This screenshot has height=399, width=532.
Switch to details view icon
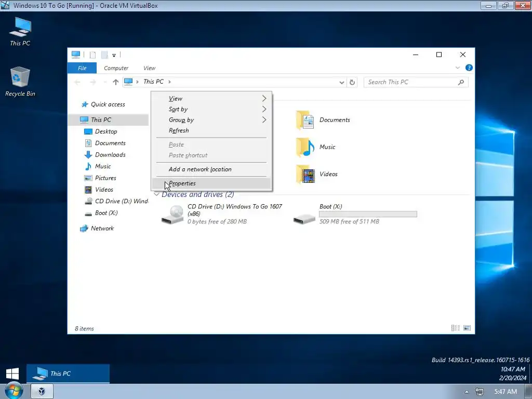coord(455,328)
